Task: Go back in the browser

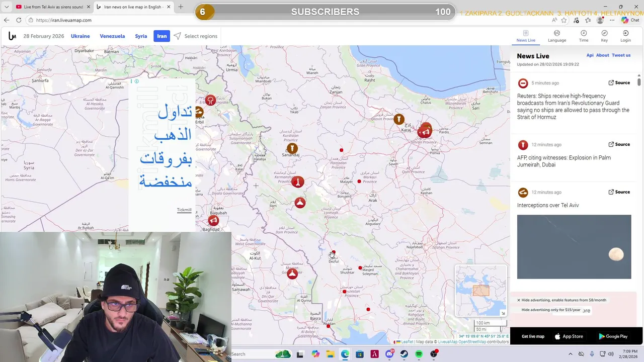Action: click(x=7, y=20)
